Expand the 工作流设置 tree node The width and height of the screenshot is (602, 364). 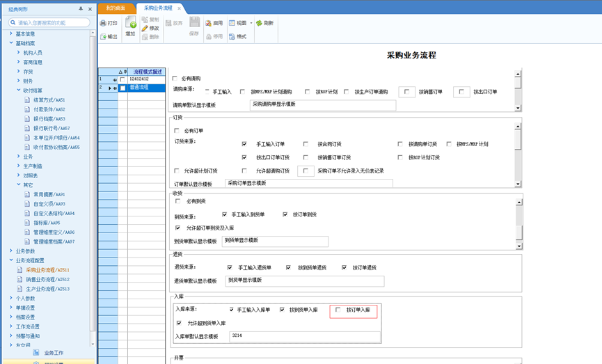pyautogui.click(x=11, y=326)
